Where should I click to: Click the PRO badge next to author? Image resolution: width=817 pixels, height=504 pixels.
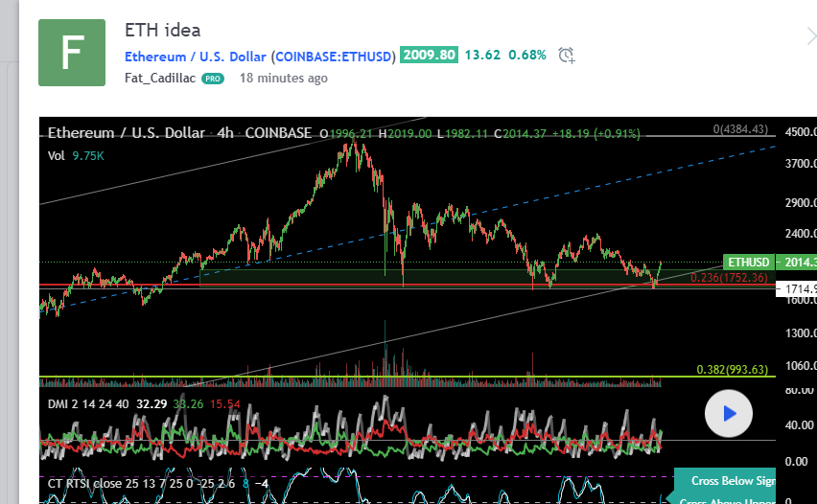tap(213, 79)
